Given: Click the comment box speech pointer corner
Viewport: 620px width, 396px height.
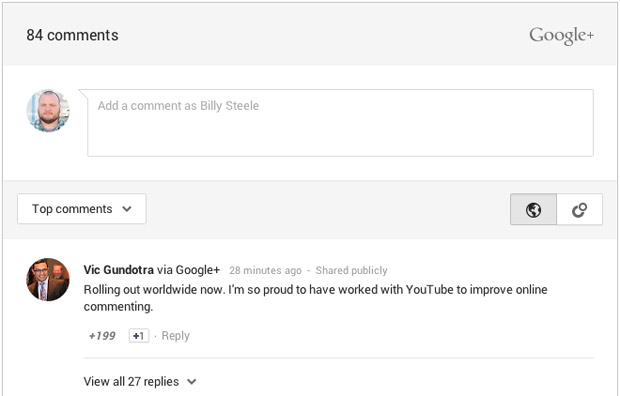Looking at the screenshot, I should coord(83,94).
